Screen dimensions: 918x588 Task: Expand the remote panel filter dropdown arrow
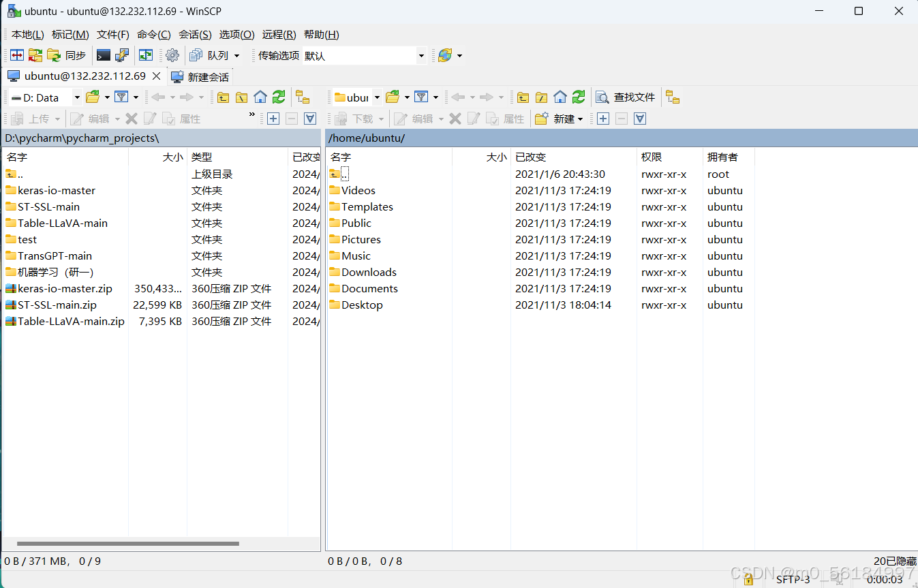tap(435, 97)
